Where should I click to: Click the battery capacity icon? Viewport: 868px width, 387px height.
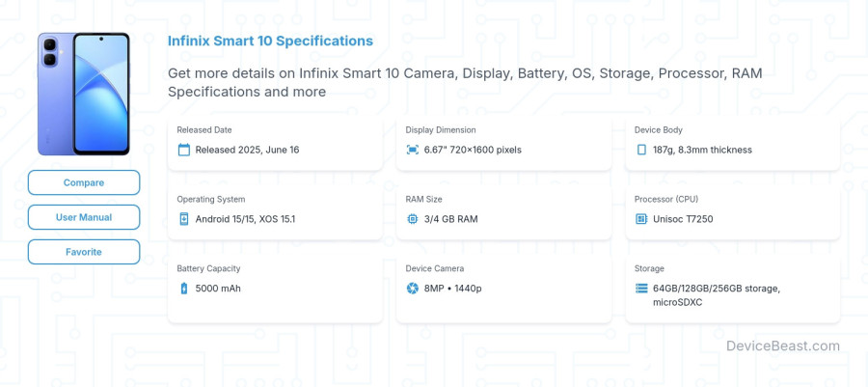pos(184,288)
